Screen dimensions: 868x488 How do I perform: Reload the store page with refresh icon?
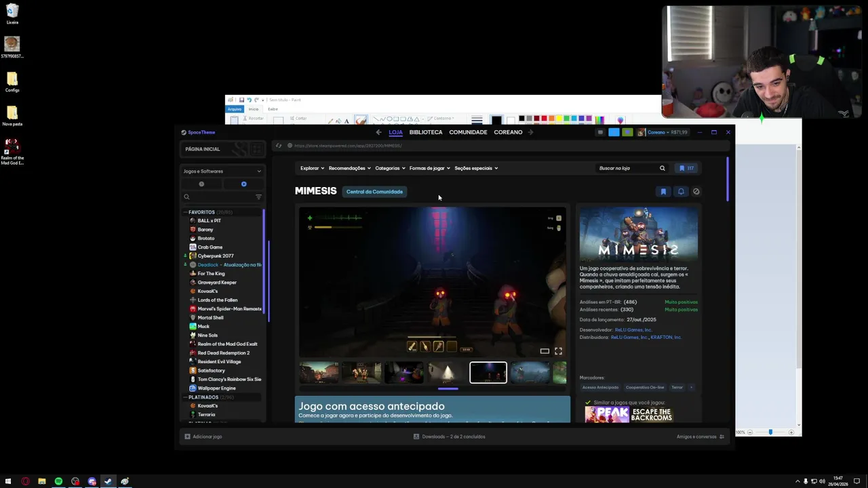(x=278, y=146)
